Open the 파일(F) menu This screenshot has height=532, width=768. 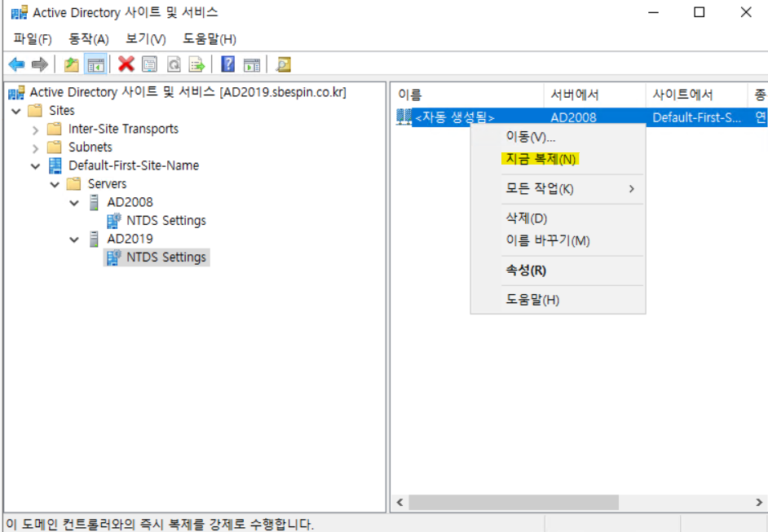[x=33, y=39]
